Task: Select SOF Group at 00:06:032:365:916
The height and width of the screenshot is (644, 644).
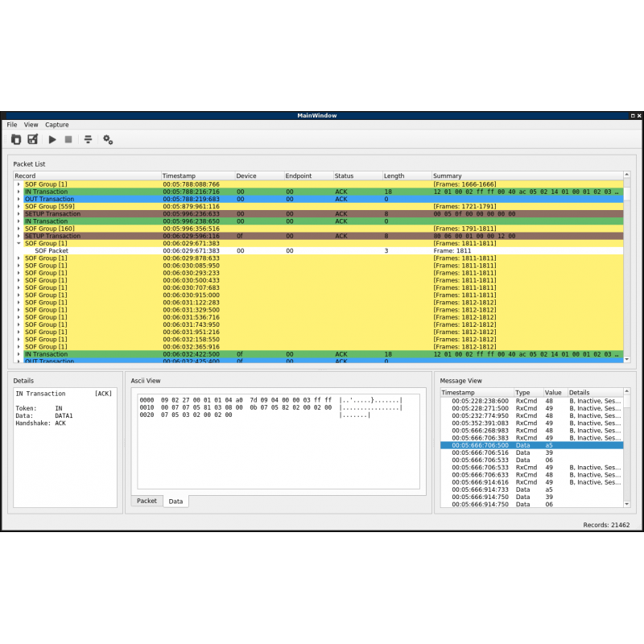Action: click(318, 347)
